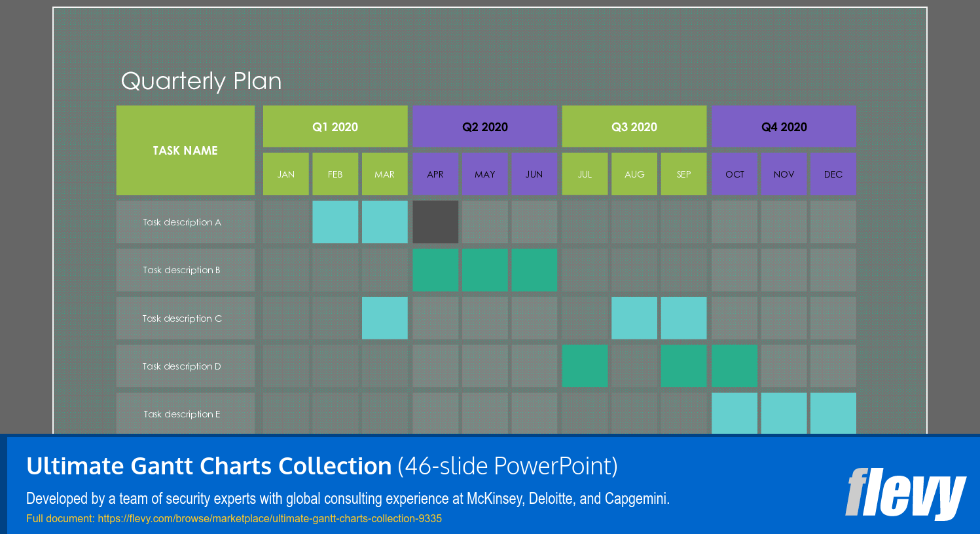The height and width of the screenshot is (534, 980).
Task: Click Task A's MAR light-blue block
Action: click(x=385, y=222)
